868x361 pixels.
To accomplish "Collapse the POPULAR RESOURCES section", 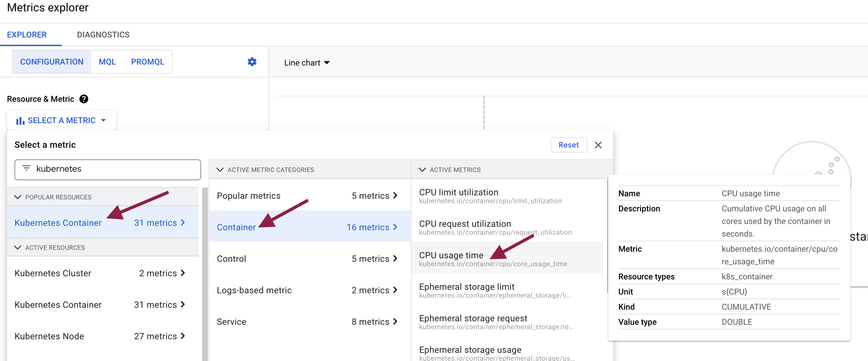I will point(18,197).
